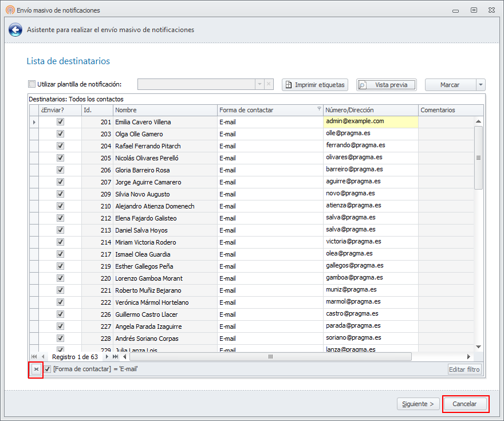Click the filter icon on Forma de contactar
Screen dimensions: 504x421
click(319, 109)
